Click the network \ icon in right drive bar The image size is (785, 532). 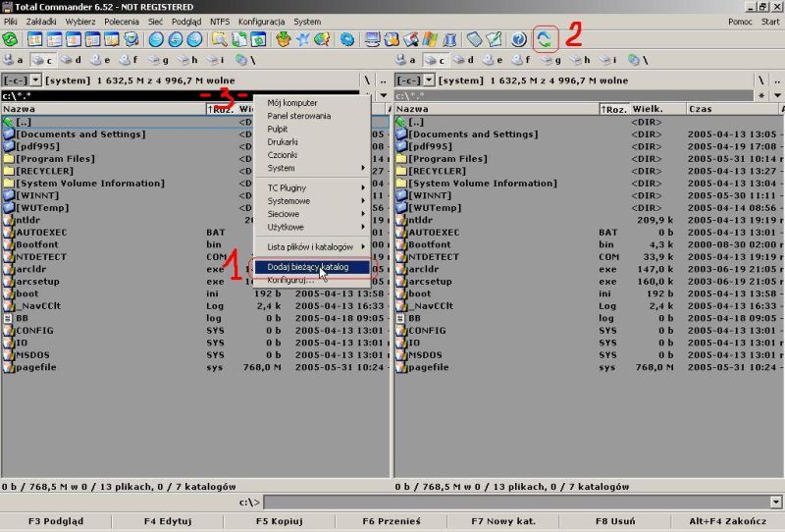[x=638, y=60]
